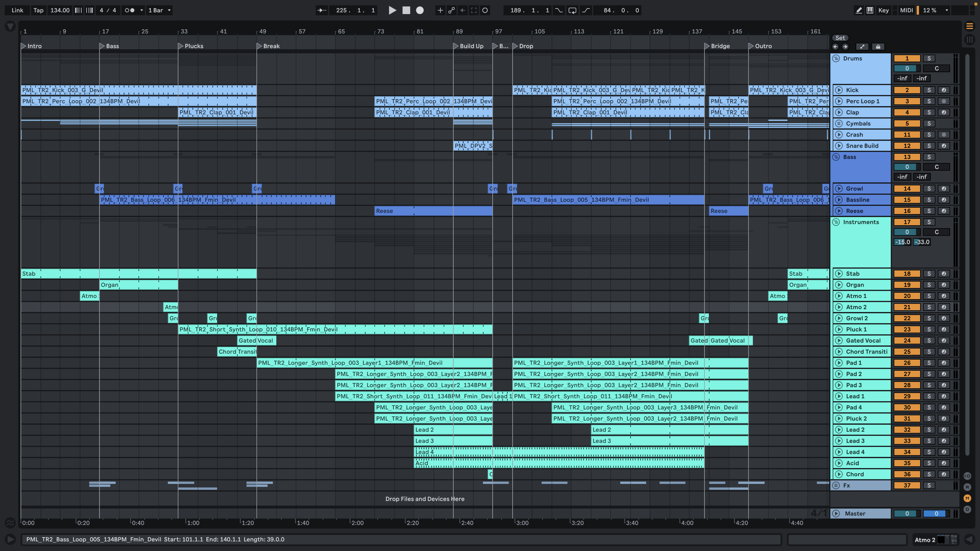
Task: Fold the Instruments group track
Action: tap(836, 222)
